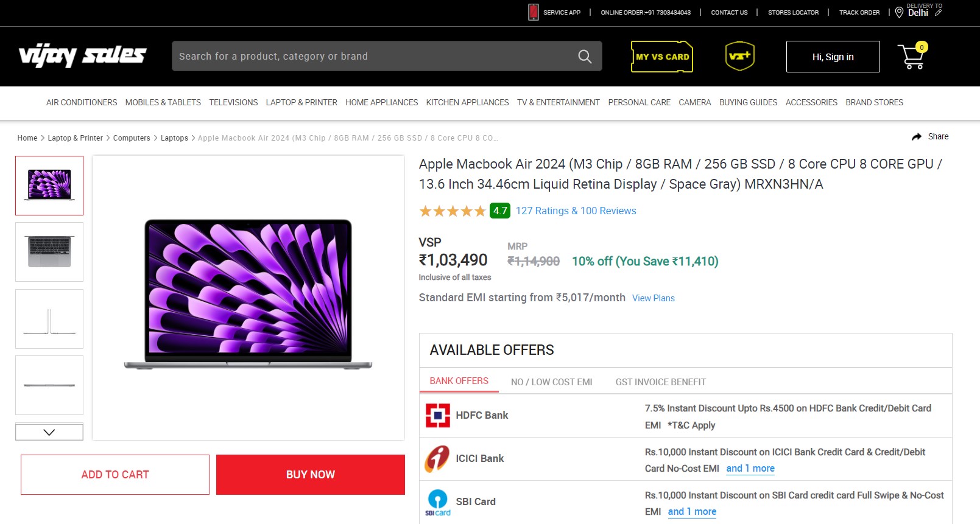The image size is (980, 524).
Task: Open 127 Ratings & 100 Reviews link
Action: [576, 211]
